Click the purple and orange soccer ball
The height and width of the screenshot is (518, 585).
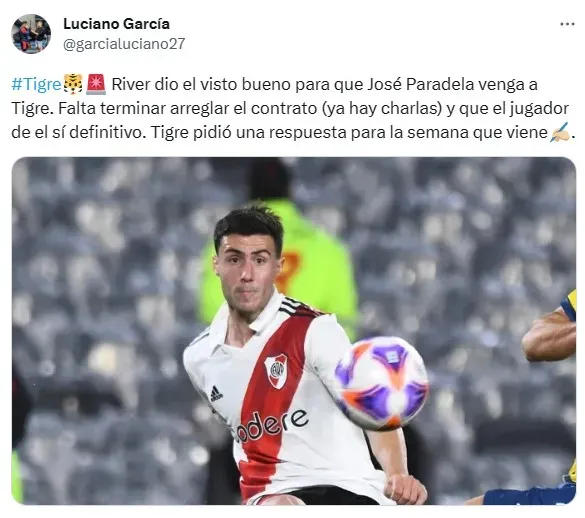(x=381, y=383)
